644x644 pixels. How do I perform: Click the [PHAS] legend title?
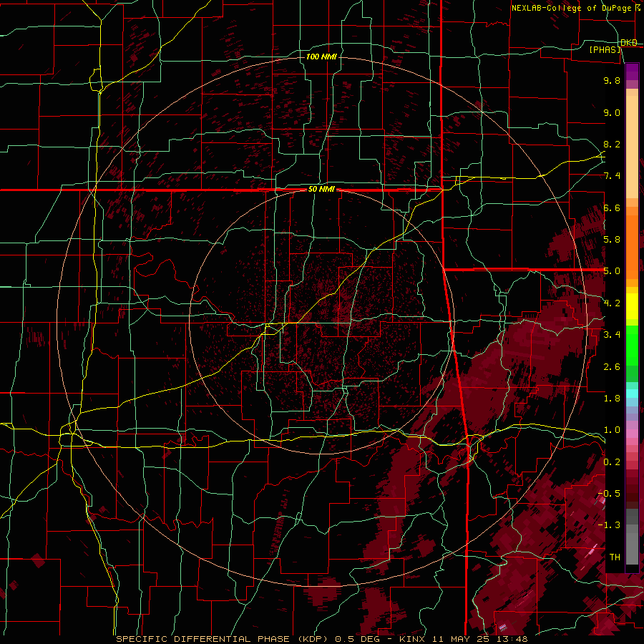(605, 50)
